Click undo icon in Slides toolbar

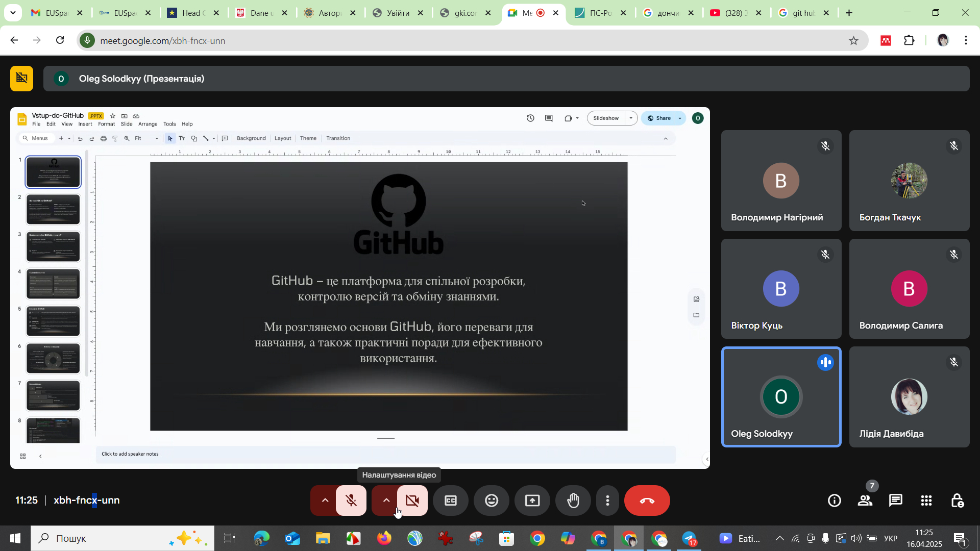(x=80, y=138)
